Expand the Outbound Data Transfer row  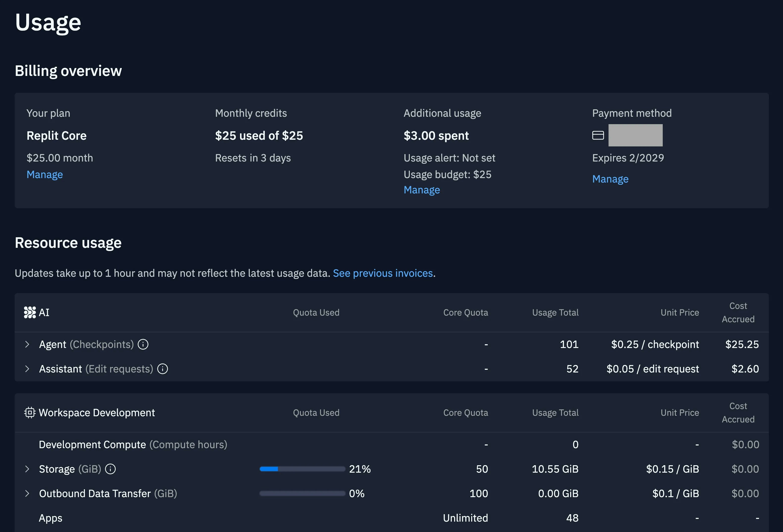click(x=27, y=493)
